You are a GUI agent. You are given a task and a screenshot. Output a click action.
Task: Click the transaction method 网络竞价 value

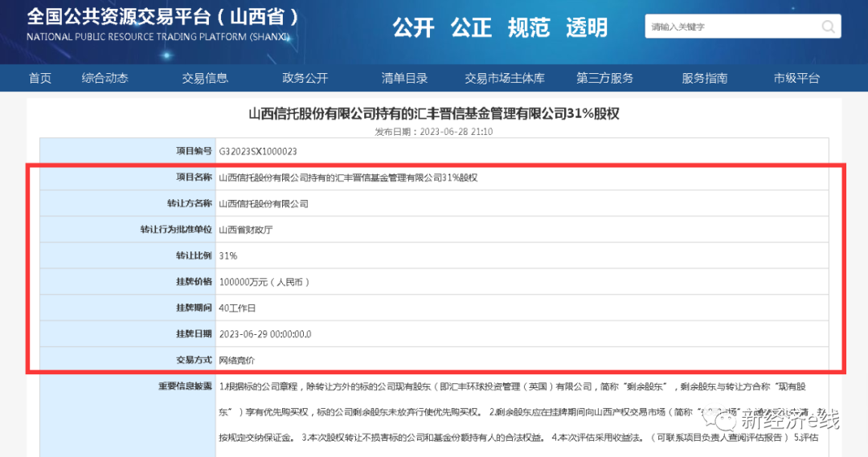[236, 360]
